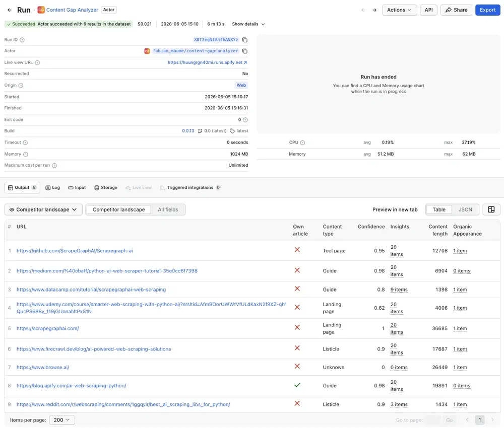Screen dimensions: 504x428
Task: Copy the actor name fabian_maume/content-gap-analyzer
Action: (x=244, y=51)
